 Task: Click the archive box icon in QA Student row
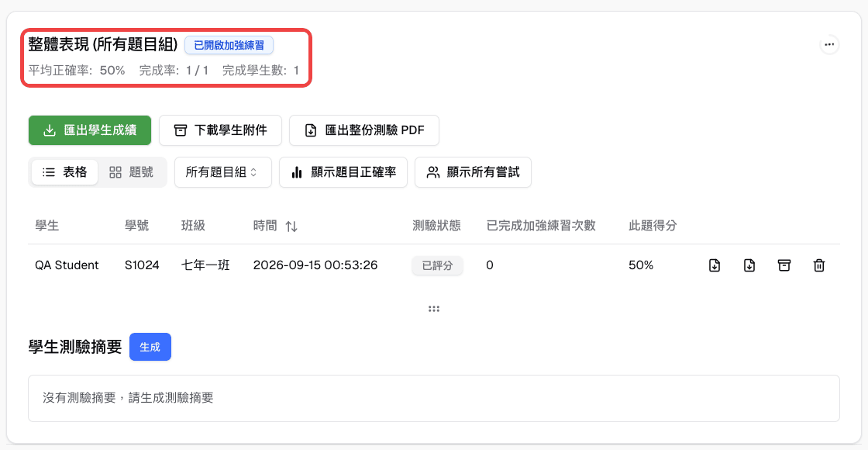784,265
